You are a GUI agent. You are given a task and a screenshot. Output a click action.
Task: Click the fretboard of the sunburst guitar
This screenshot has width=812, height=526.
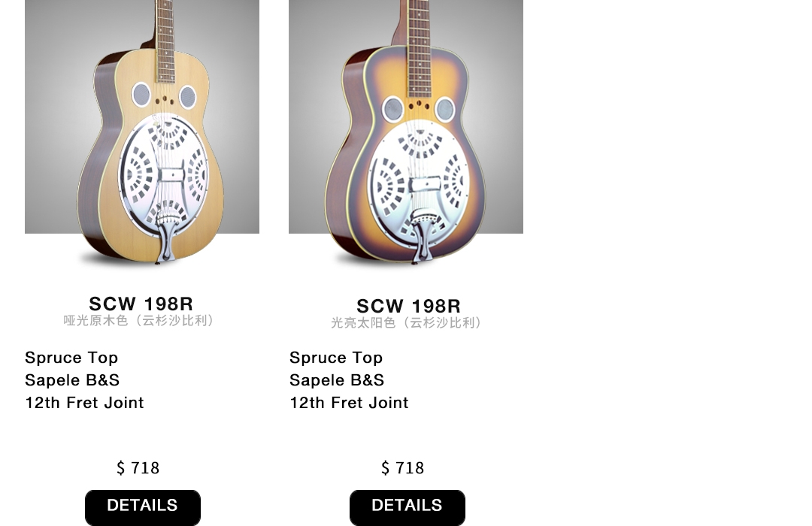(420, 47)
